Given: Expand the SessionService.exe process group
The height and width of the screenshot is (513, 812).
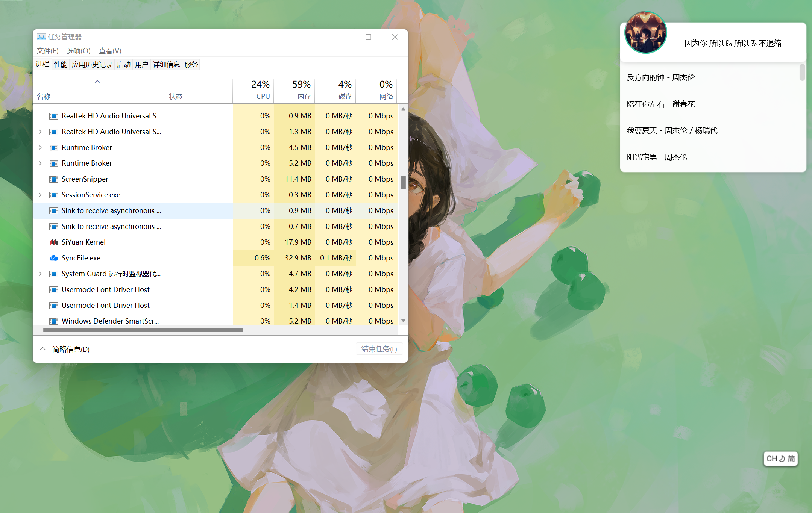Looking at the screenshot, I should [40, 195].
